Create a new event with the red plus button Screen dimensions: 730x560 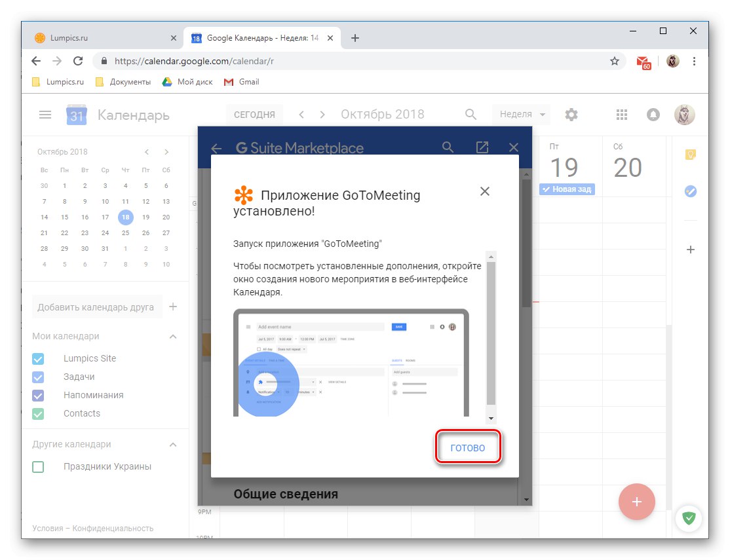click(636, 501)
